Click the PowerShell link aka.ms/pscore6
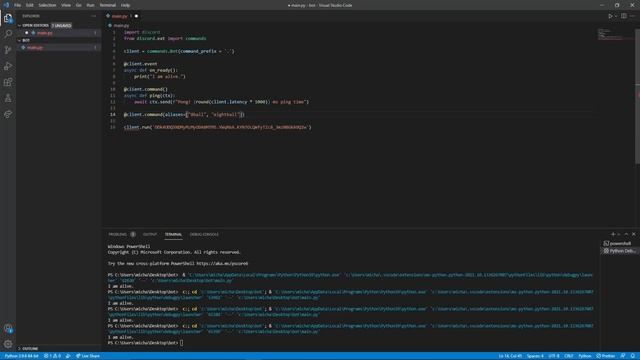 pyautogui.click(x=222, y=264)
